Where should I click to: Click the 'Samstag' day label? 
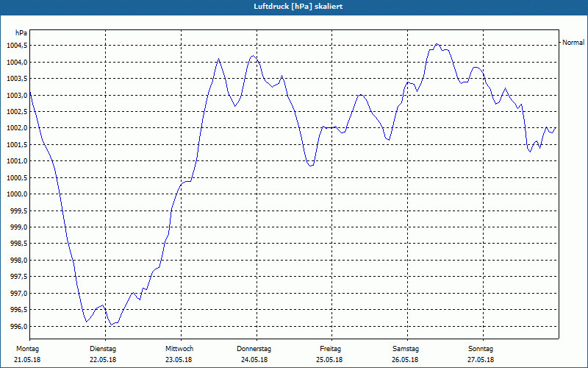point(406,349)
